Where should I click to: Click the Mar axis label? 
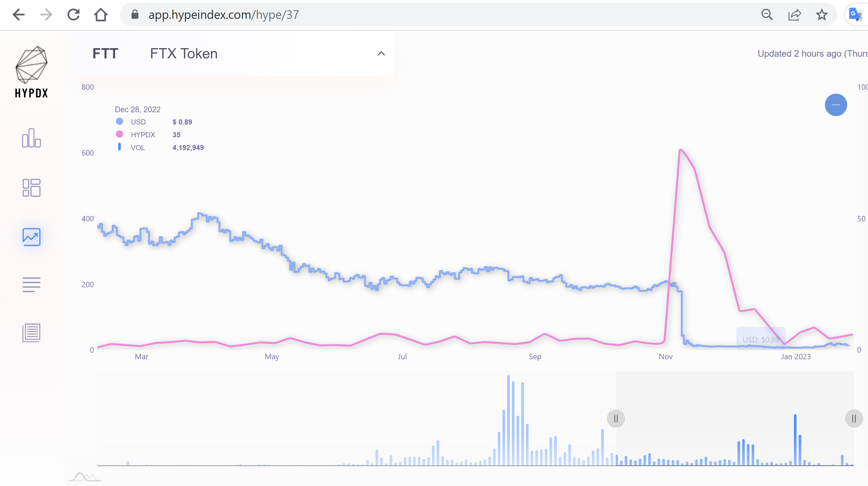tap(142, 357)
